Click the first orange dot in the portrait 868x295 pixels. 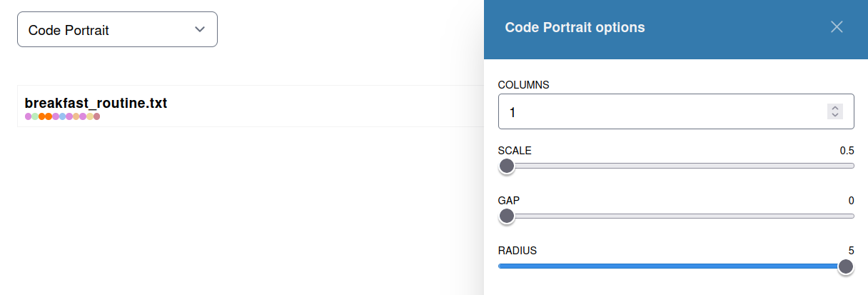click(41, 116)
